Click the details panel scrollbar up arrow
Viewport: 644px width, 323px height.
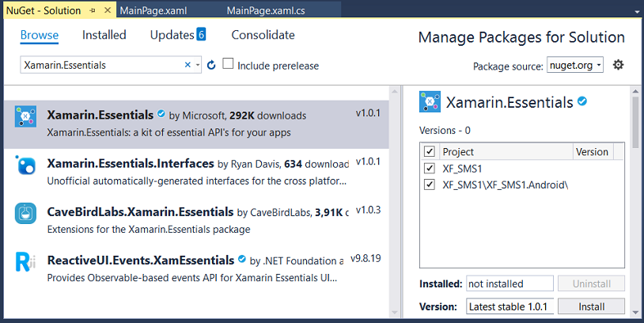coord(635,91)
